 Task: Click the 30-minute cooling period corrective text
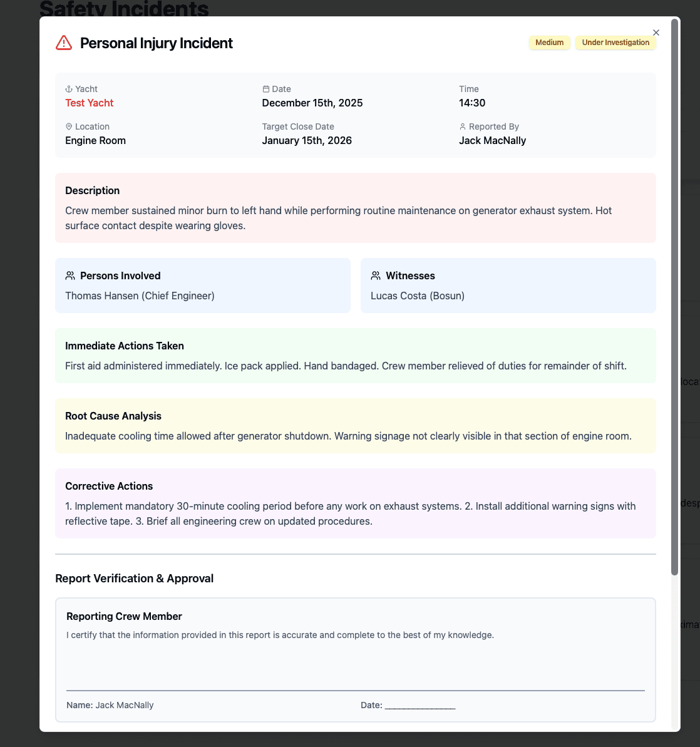[x=350, y=513]
